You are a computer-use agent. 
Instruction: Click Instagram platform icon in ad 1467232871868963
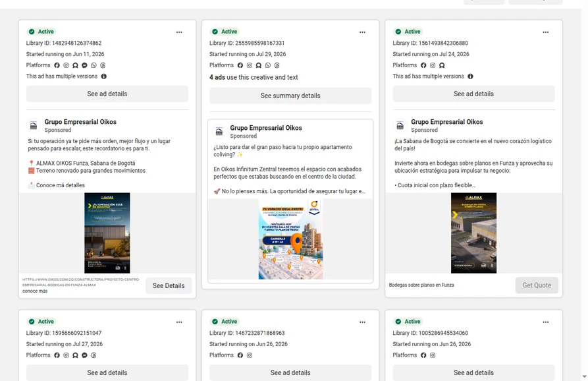(x=250, y=355)
